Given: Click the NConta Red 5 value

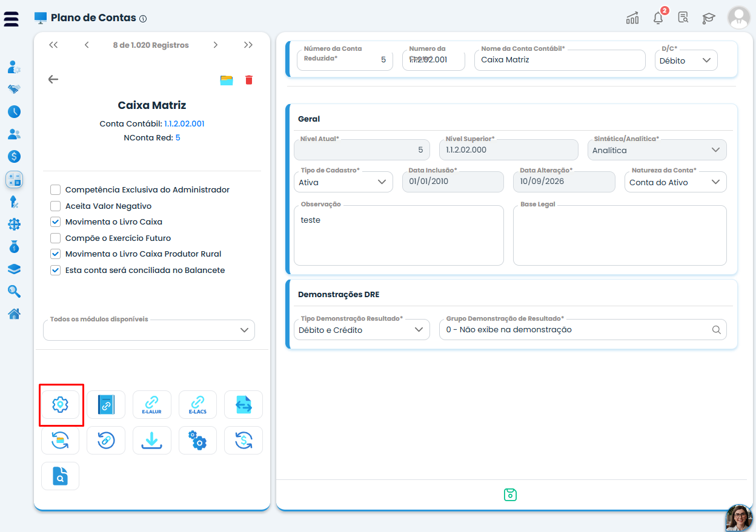Looking at the screenshot, I should click(x=178, y=137).
